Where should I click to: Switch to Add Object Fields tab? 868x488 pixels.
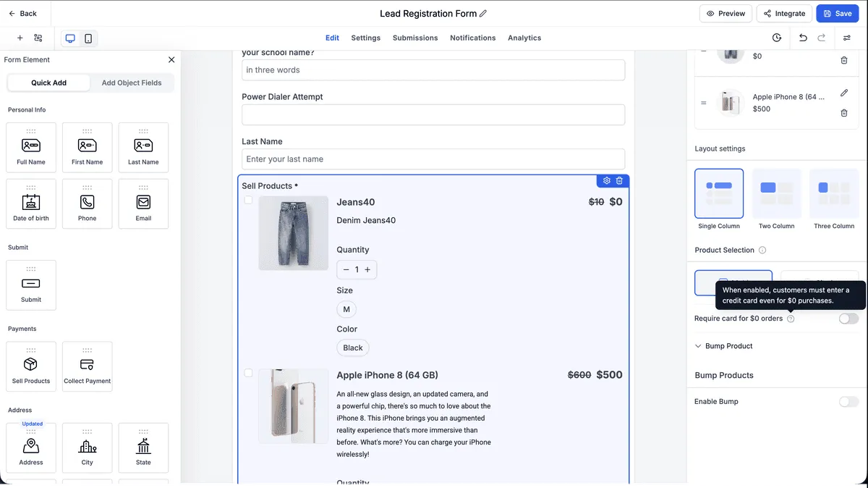(132, 83)
